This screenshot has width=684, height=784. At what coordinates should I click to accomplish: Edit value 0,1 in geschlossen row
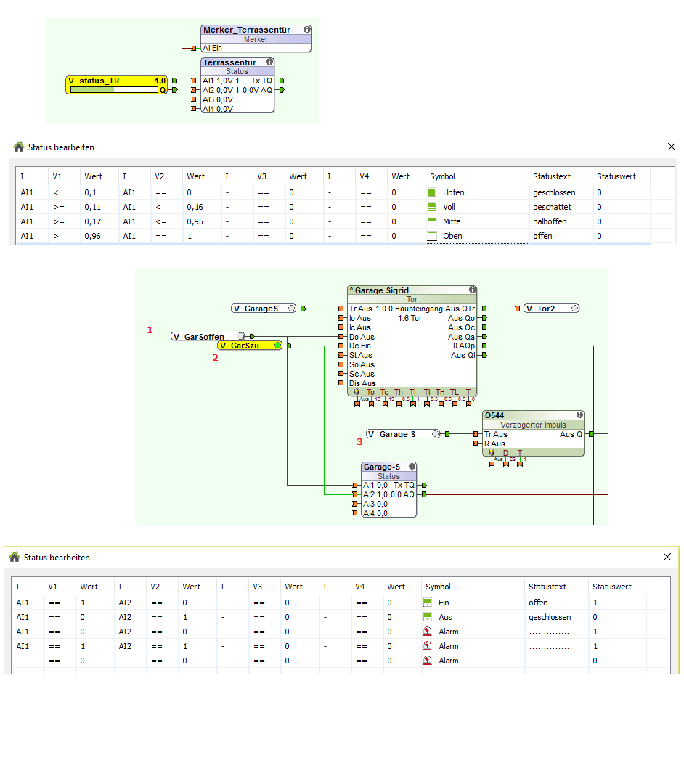[x=91, y=192]
